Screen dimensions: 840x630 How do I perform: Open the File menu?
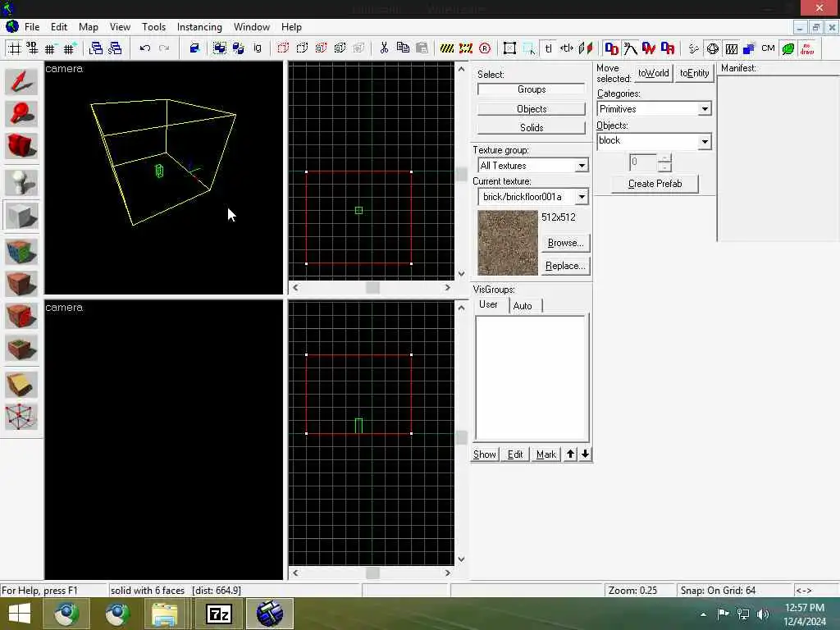[32, 27]
